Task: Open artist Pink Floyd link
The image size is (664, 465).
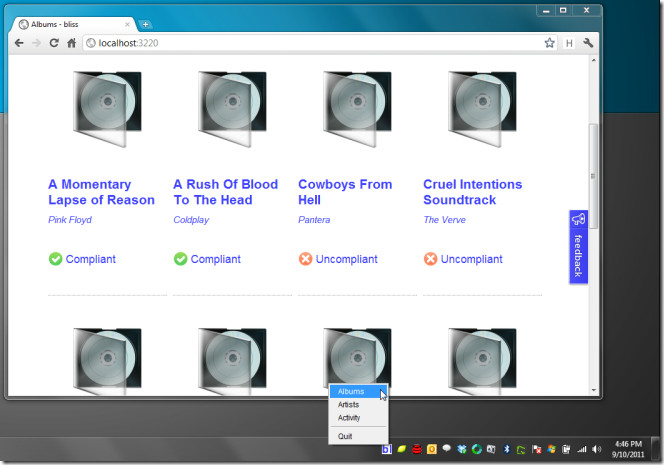Action: pos(70,220)
